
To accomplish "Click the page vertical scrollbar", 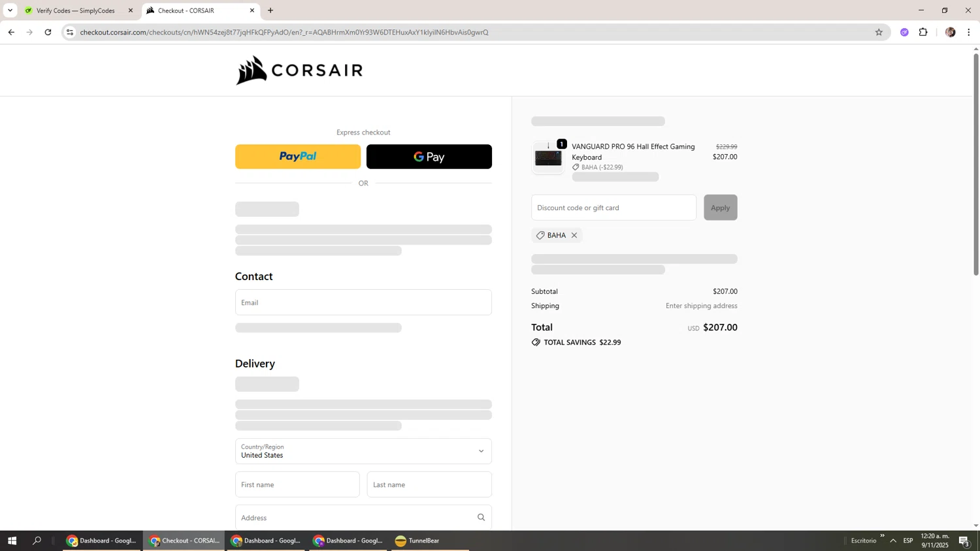I will [976, 165].
